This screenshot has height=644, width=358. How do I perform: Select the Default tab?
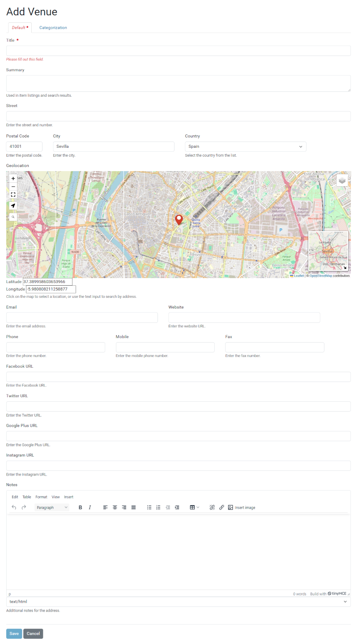pyautogui.click(x=20, y=27)
